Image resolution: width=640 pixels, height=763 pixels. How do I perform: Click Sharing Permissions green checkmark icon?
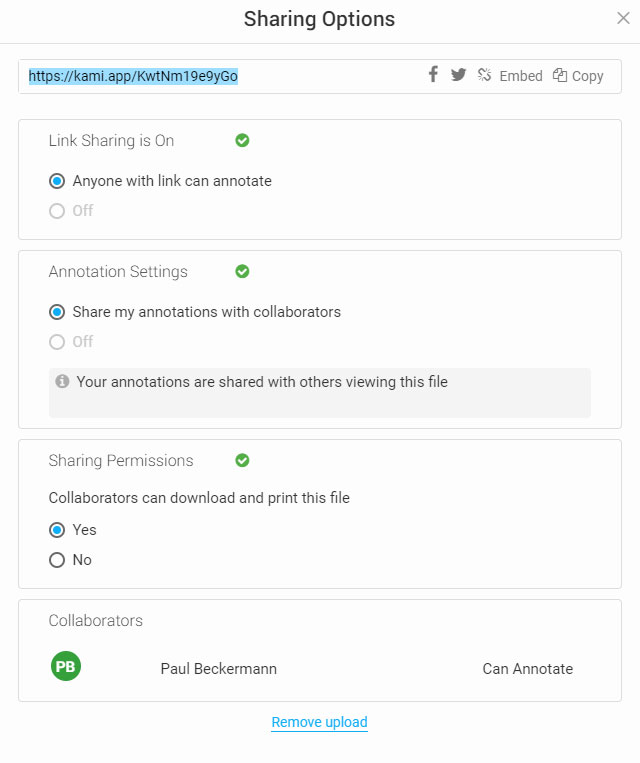coord(242,461)
